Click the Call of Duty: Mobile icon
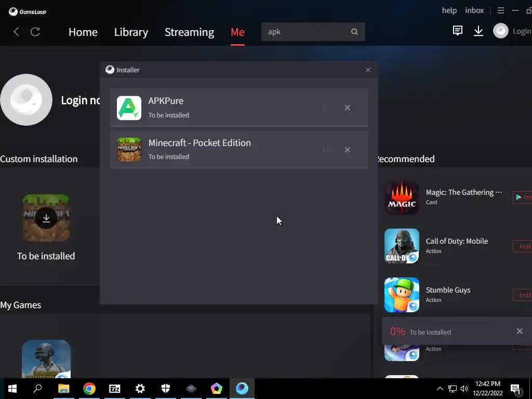Viewport: 532px width, 399px height. (x=402, y=246)
